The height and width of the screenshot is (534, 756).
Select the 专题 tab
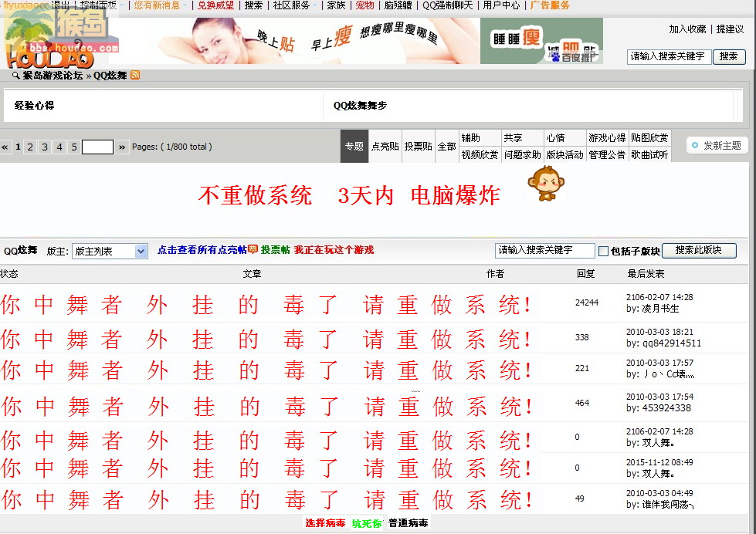click(x=354, y=146)
